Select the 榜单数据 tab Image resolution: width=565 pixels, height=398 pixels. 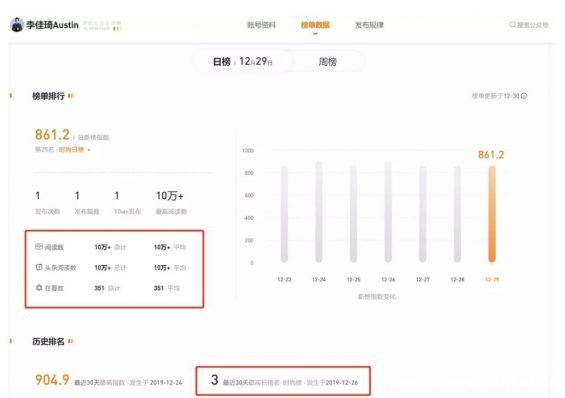pyautogui.click(x=315, y=25)
